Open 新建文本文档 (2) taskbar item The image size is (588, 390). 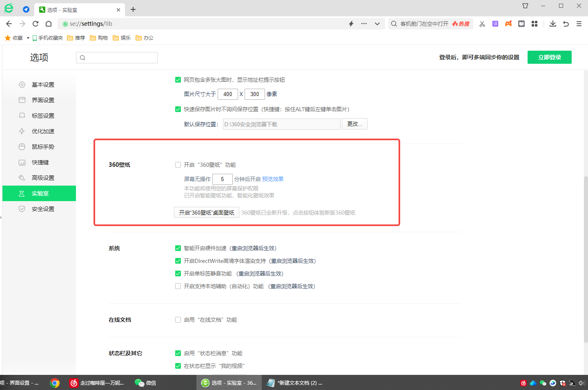pyautogui.click(x=294, y=383)
